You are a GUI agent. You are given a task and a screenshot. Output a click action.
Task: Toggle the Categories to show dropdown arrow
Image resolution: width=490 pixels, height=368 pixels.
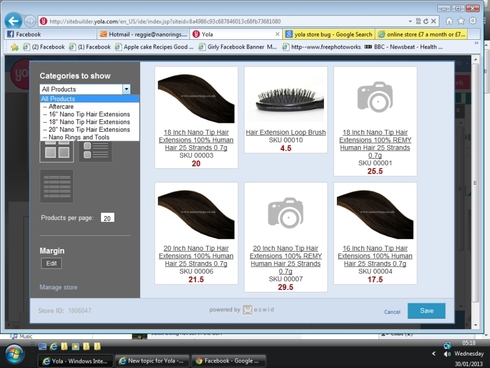coord(126,89)
